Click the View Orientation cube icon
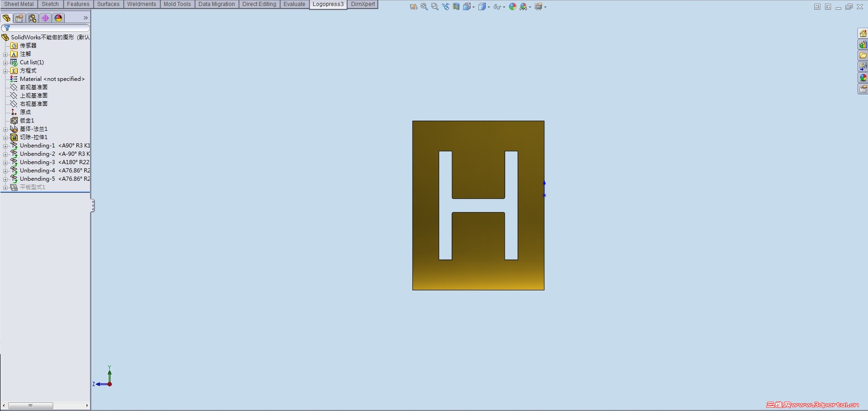 tap(467, 7)
